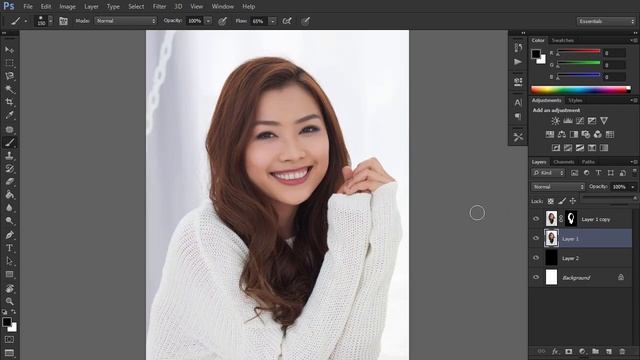
Task: Open the Essentials workspace dropdown
Action: 606,21
